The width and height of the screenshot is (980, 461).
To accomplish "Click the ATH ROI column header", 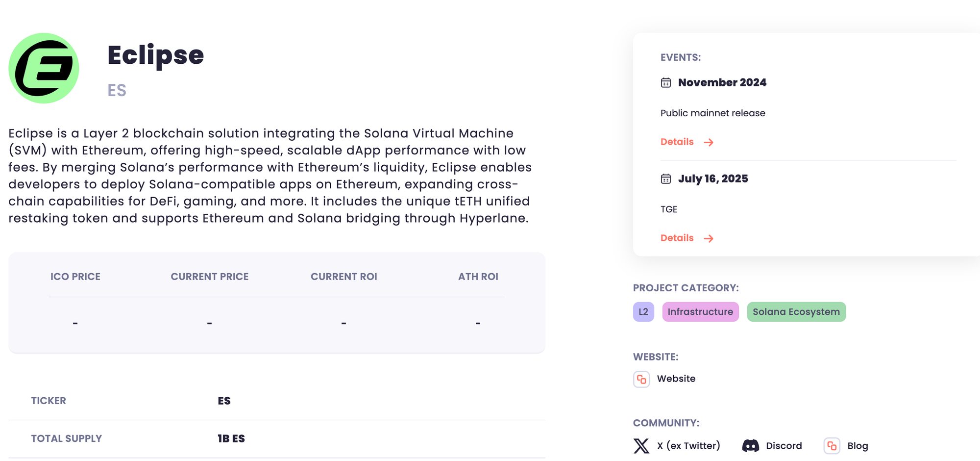I will (478, 277).
